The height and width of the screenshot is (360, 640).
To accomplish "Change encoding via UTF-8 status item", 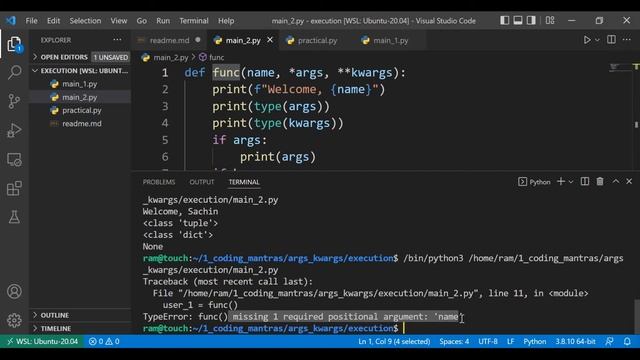I will [488, 341].
